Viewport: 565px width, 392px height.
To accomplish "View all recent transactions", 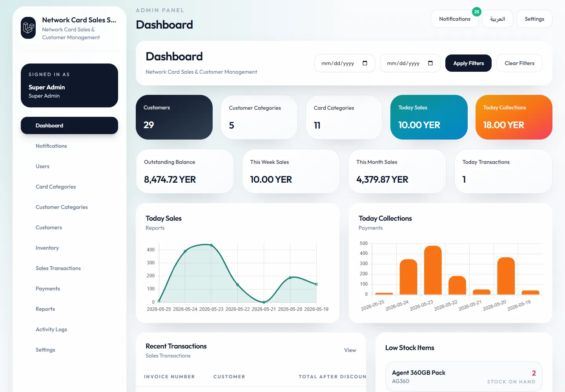I will click(x=350, y=350).
